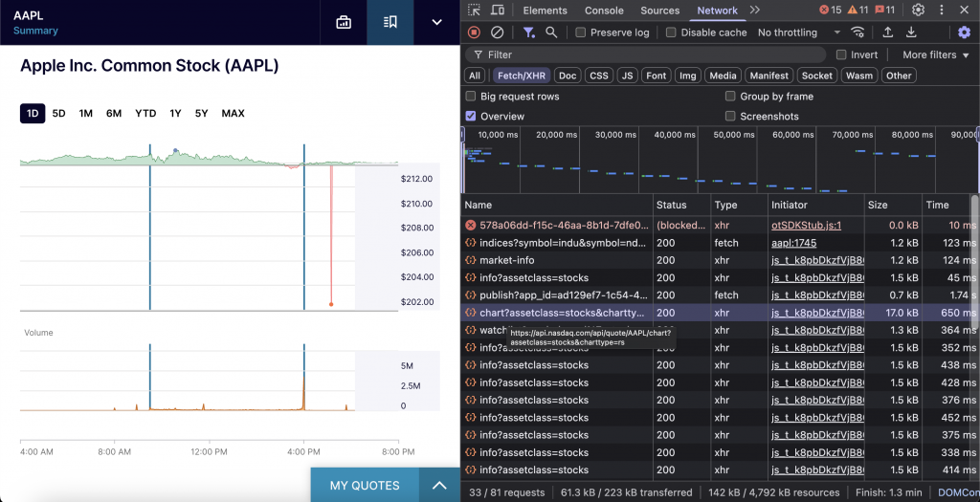Click the MY QUOTES button

(364, 485)
